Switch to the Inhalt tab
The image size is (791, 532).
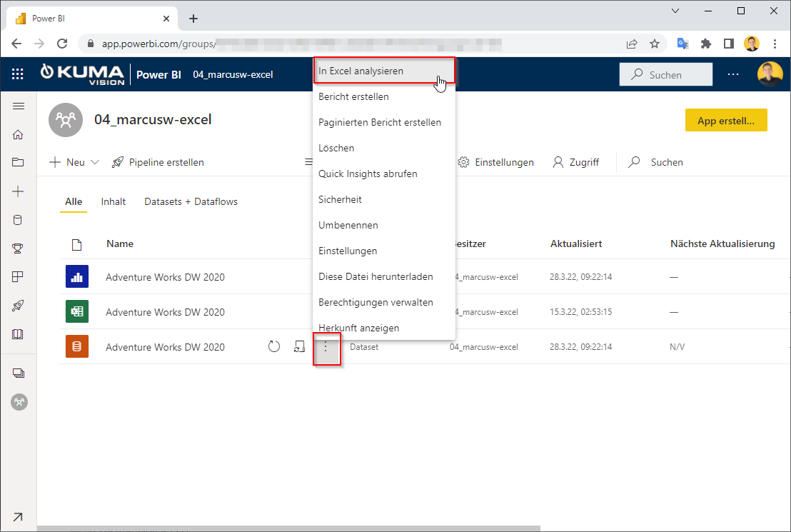click(113, 201)
